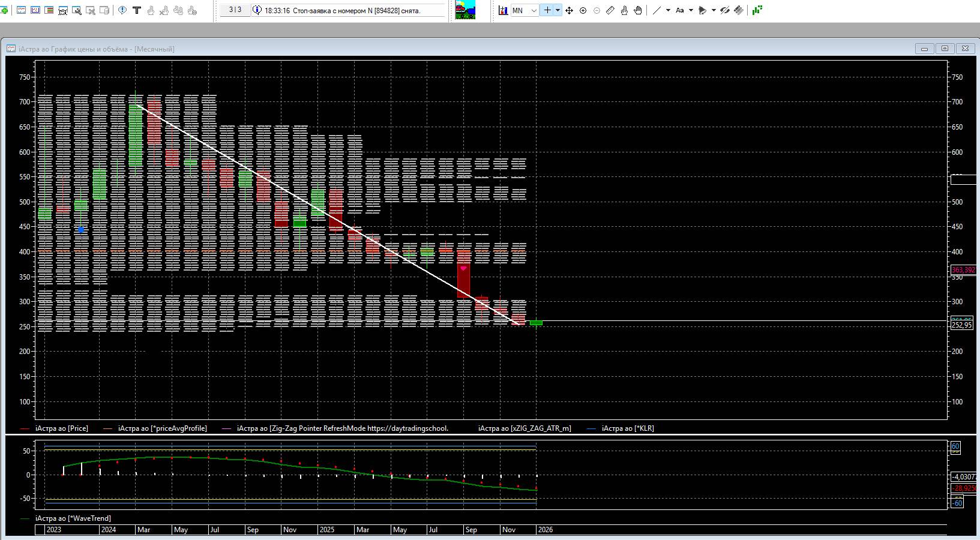Click the 3|3 message counter button

click(235, 10)
